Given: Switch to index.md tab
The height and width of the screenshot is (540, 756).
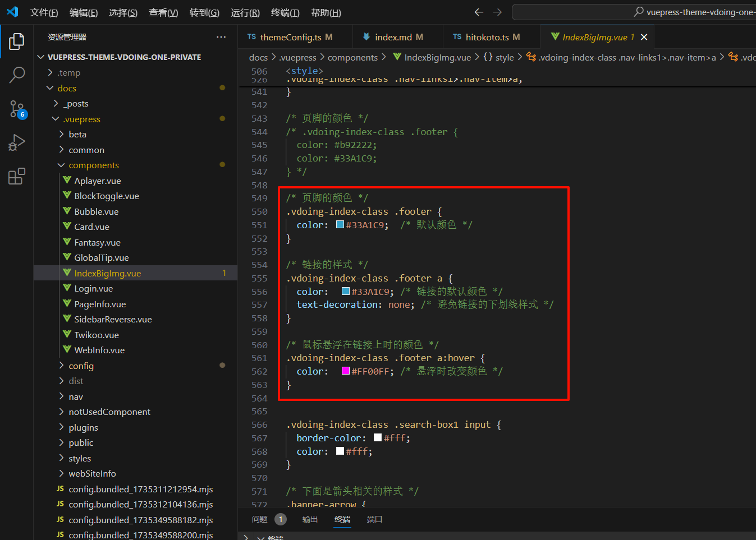Looking at the screenshot, I should [x=398, y=37].
